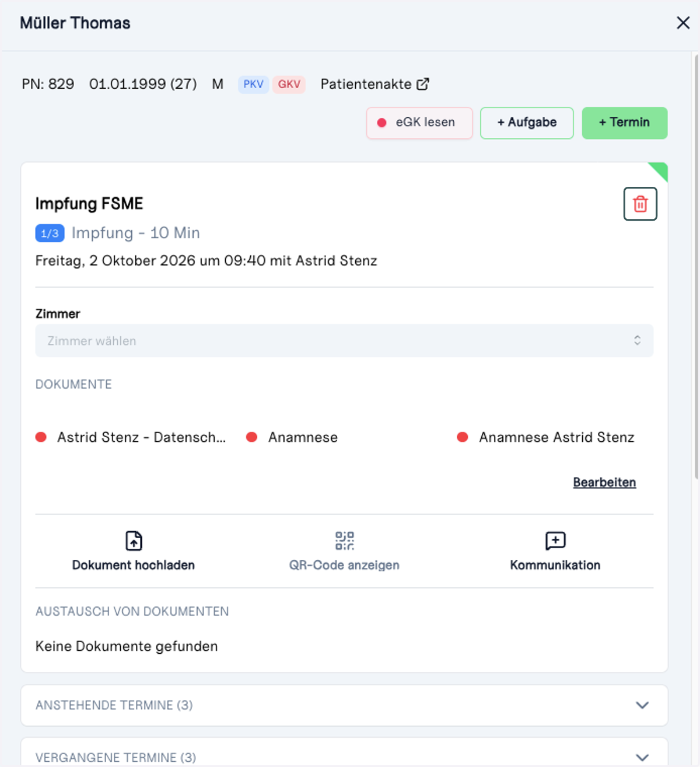Click the eGK lesen button
The image size is (700, 767).
(419, 123)
